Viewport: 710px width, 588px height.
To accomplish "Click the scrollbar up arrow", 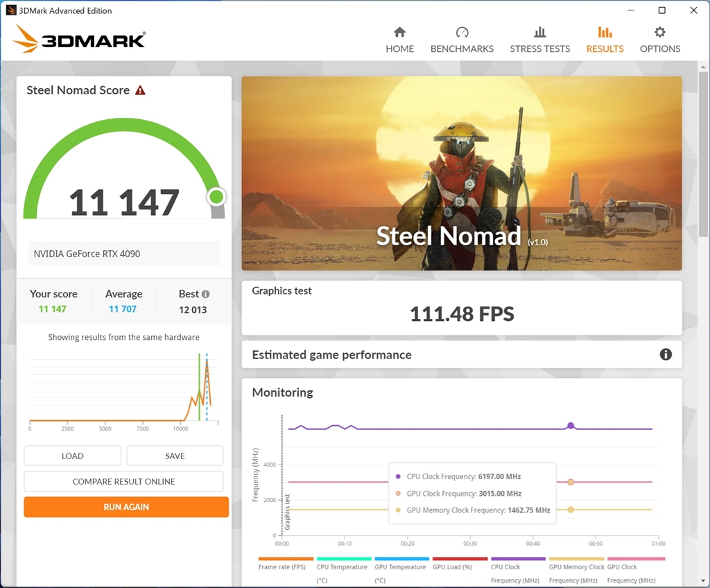I will 703,67.
